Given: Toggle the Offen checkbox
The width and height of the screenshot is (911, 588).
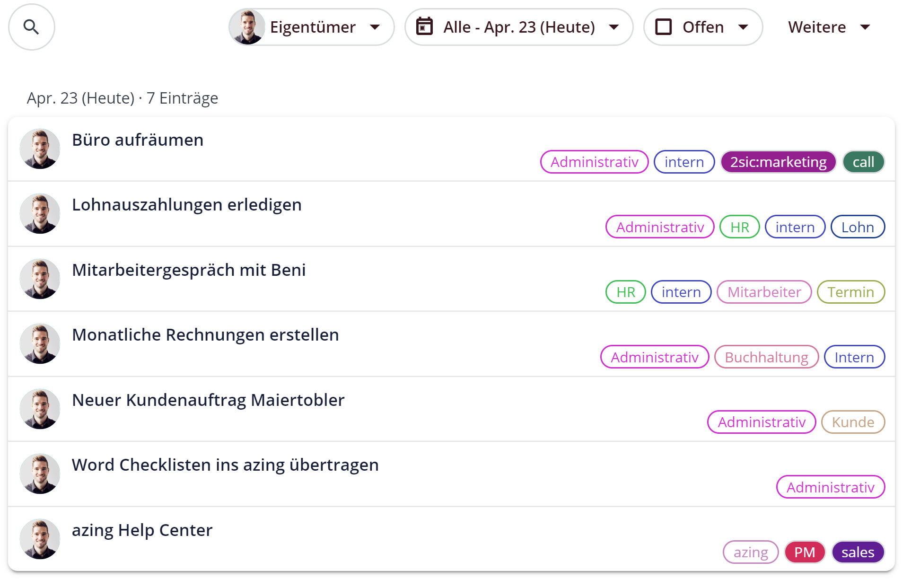Looking at the screenshot, I should [663, 27].
